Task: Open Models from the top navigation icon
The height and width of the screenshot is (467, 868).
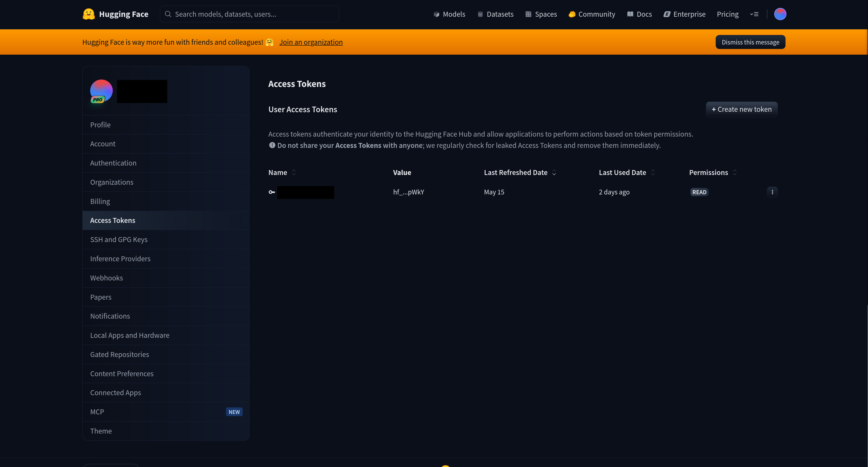Action: [436, 14]
